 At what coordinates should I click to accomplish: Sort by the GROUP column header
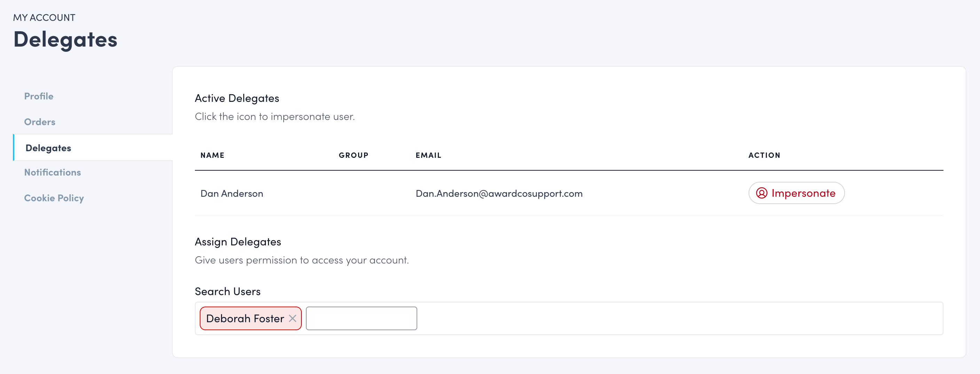(x=354, y=155)
